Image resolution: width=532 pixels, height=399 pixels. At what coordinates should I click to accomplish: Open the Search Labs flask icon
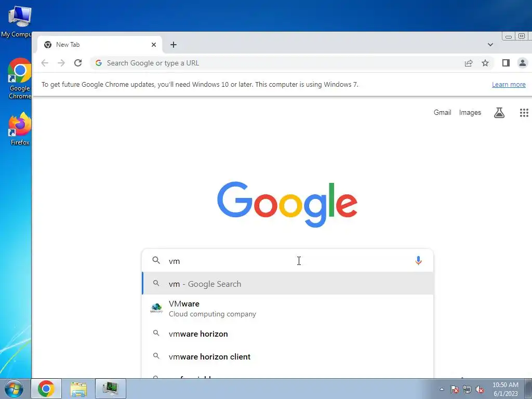(x=499, y=113)
